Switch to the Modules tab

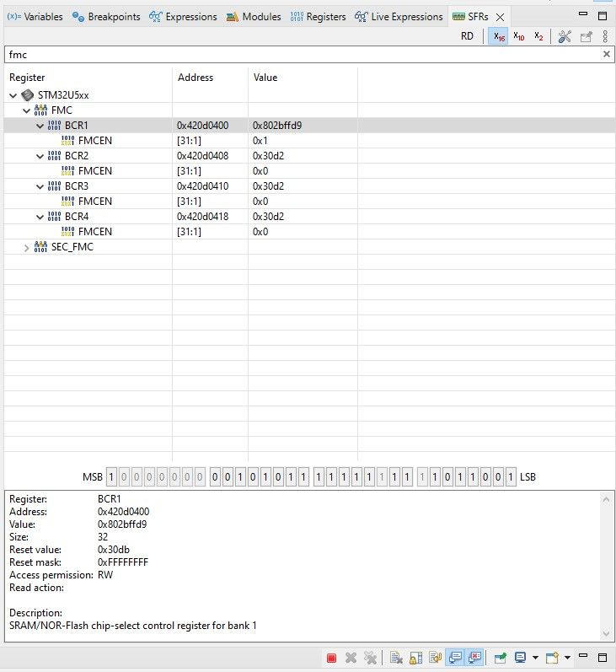point(254,17)
